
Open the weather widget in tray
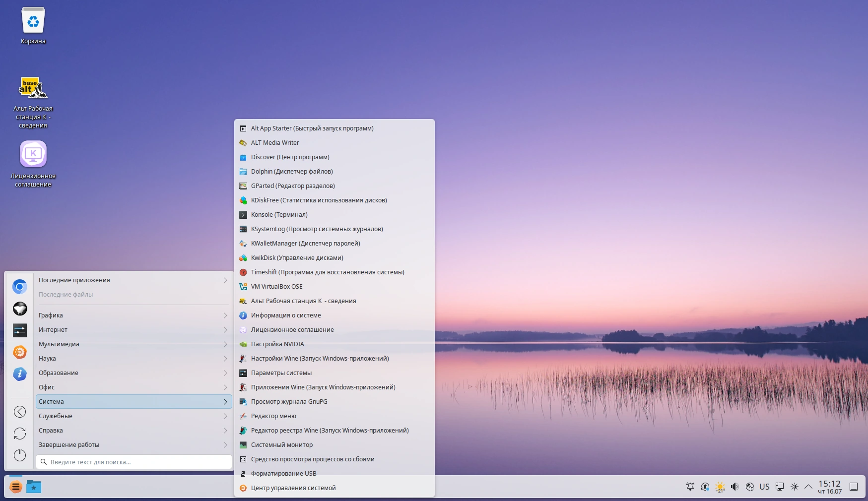(720, 487)
